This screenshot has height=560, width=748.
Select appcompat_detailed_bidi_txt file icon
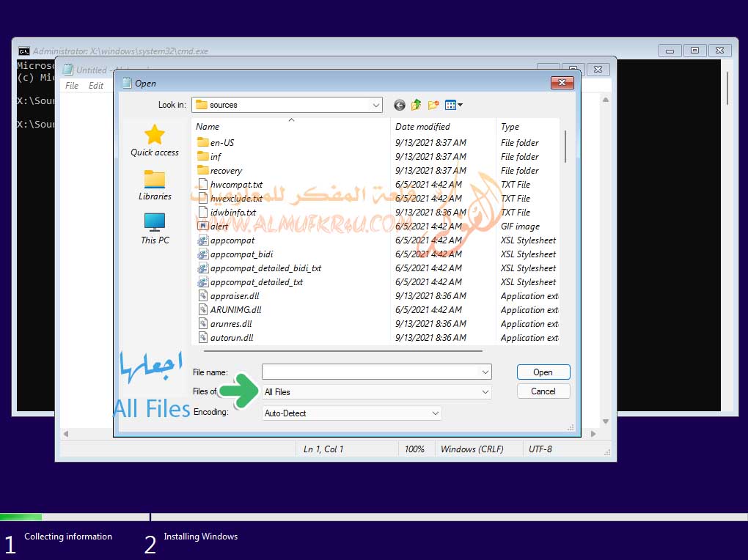[x=202, y=268]
